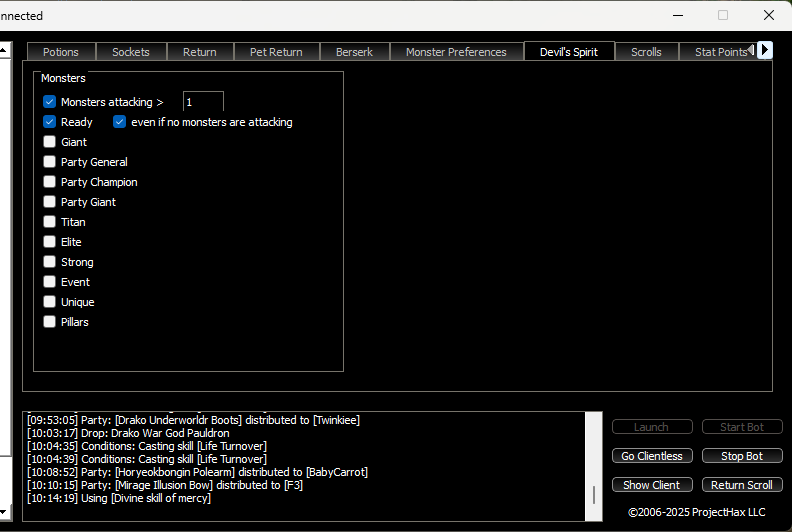This screenshot has width=792, height=532.
Task: Toggle the Ready checkbox
Action: click(50, 122)
